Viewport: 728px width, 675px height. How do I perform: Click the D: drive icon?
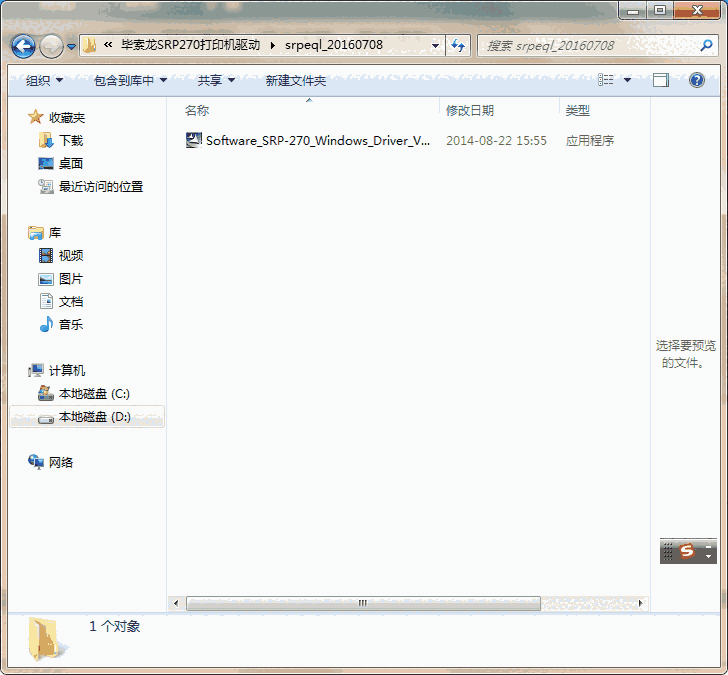(x=46, y=419)
